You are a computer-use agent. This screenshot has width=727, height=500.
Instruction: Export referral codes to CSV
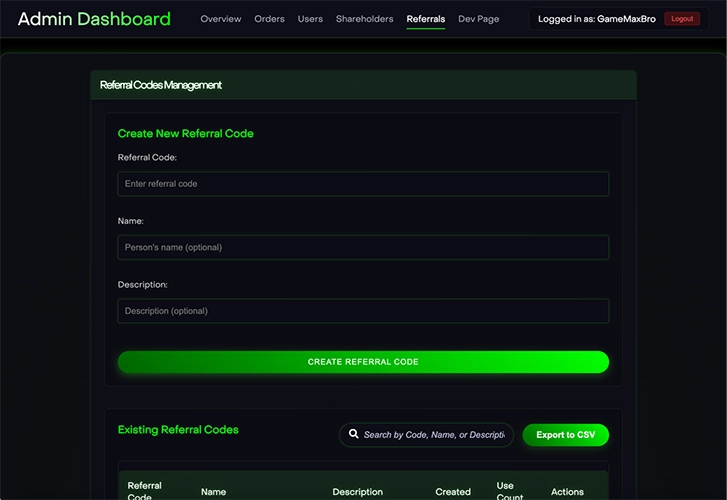(565, 435)
